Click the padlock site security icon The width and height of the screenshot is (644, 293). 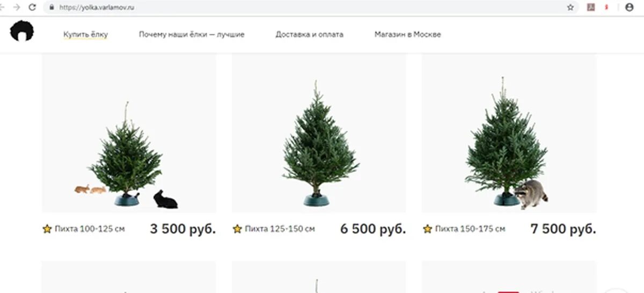pos(52,8)
